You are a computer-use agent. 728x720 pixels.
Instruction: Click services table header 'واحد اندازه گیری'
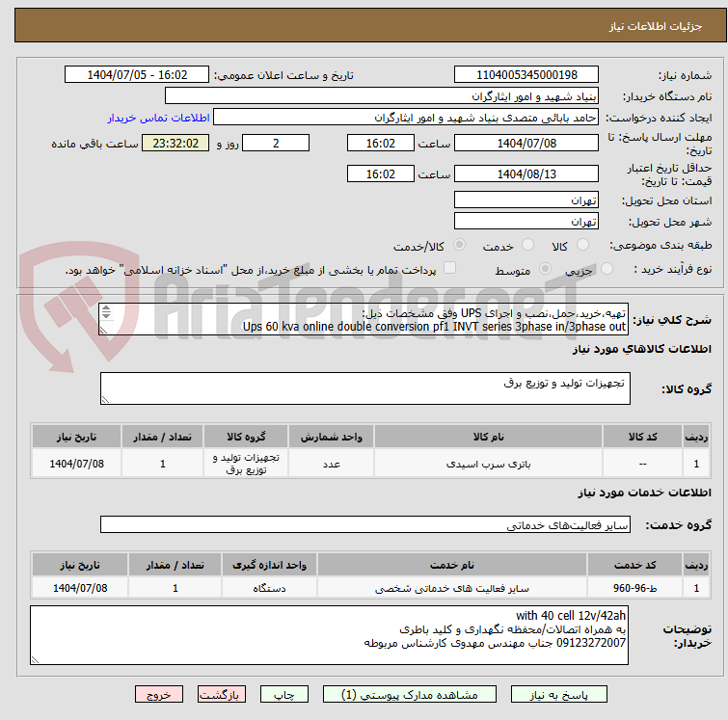(x=269, y=565)
